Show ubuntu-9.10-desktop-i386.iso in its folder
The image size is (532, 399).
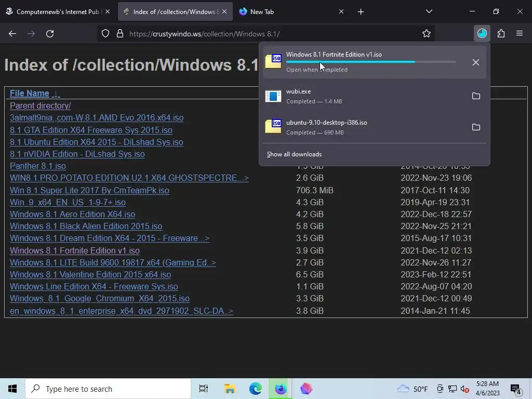click(476, 127)
